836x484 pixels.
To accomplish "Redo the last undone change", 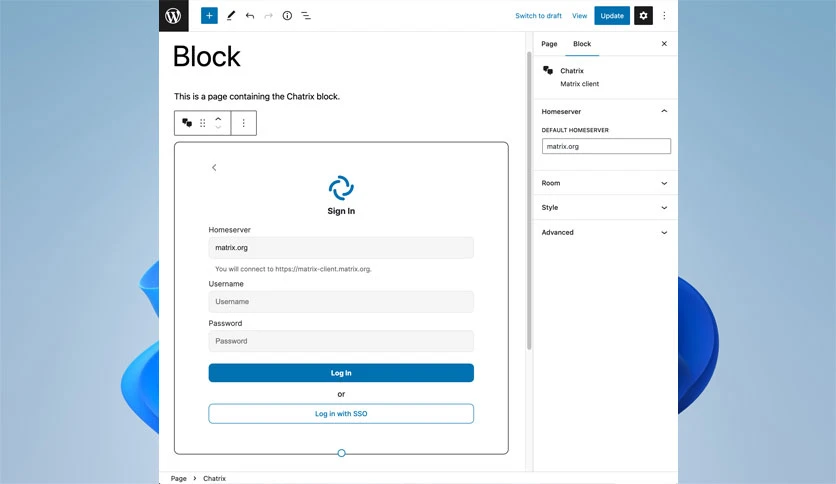I will (268, 15).
